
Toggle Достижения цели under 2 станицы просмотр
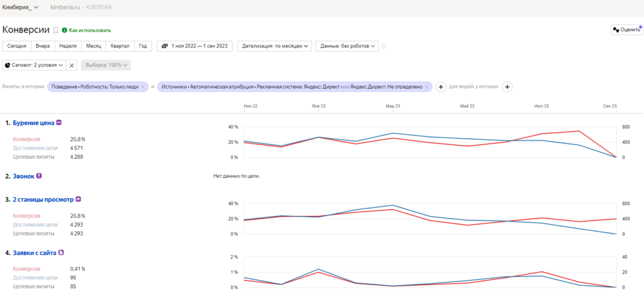point(35,225)
